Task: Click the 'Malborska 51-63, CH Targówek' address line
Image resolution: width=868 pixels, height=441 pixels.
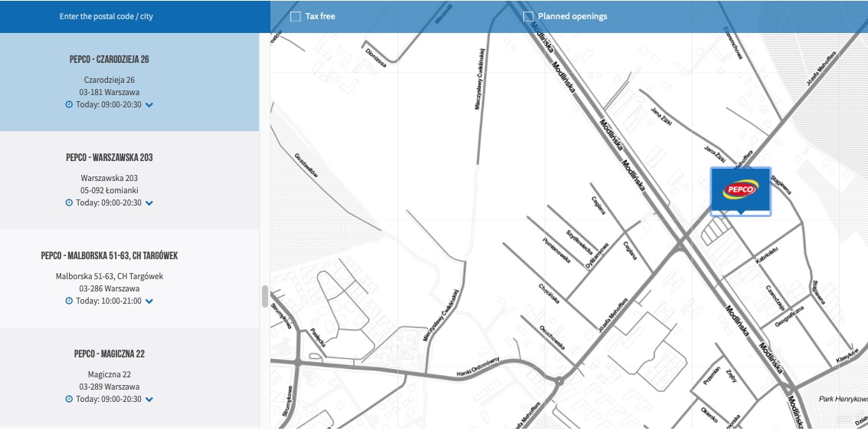Action: (x=110, y=276)
